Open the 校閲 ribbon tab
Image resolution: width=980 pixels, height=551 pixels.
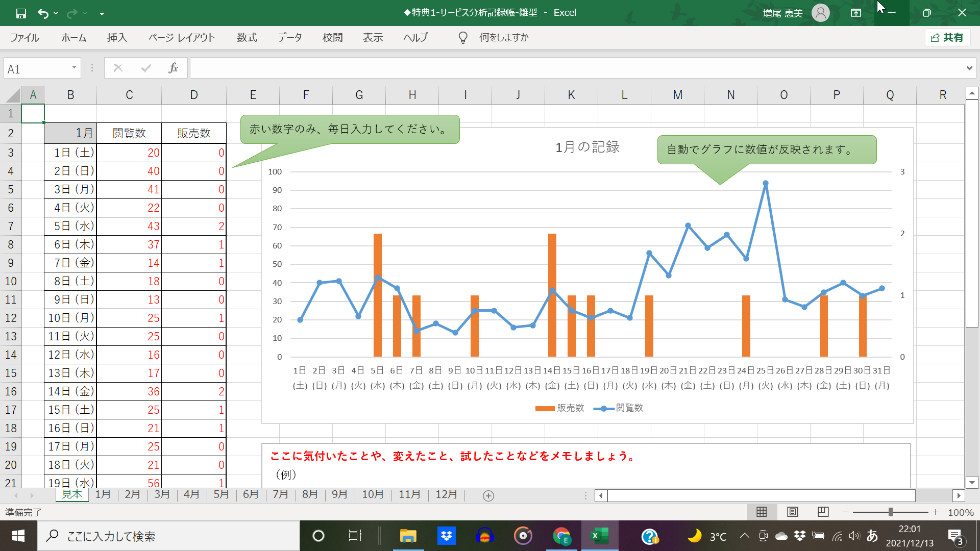[333, 37]
